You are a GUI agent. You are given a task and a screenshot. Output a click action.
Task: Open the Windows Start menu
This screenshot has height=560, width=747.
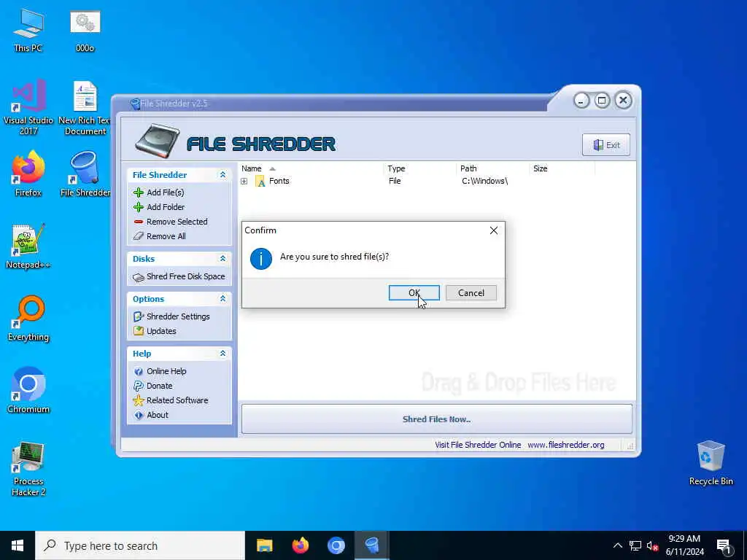pyautogui.click(x=18, y=545)
